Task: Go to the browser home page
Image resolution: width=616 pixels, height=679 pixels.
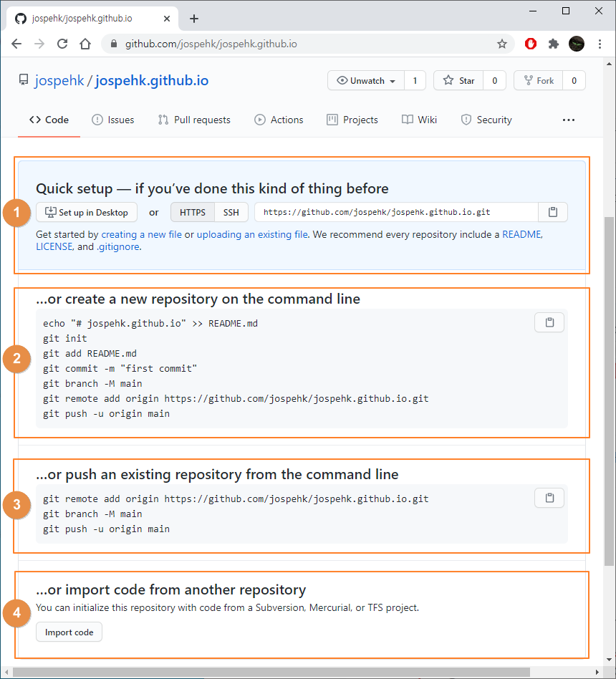Action: pos(85,44)
